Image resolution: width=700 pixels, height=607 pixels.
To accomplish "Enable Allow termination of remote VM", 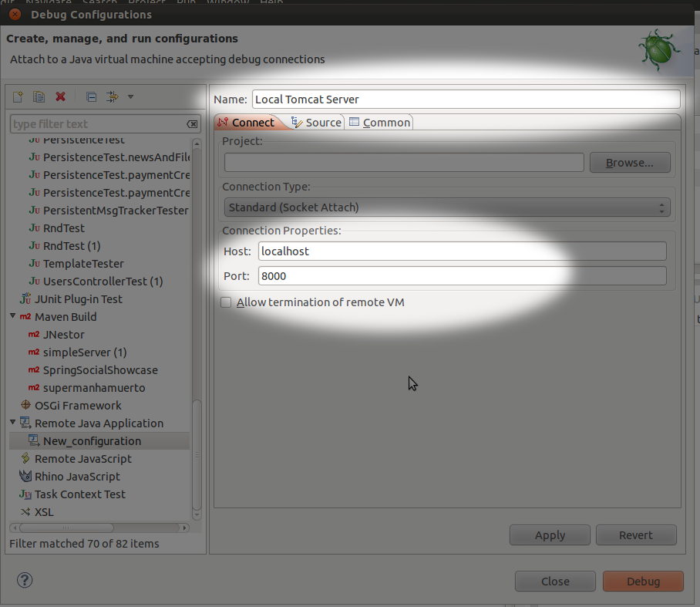I will coord(226,302).
